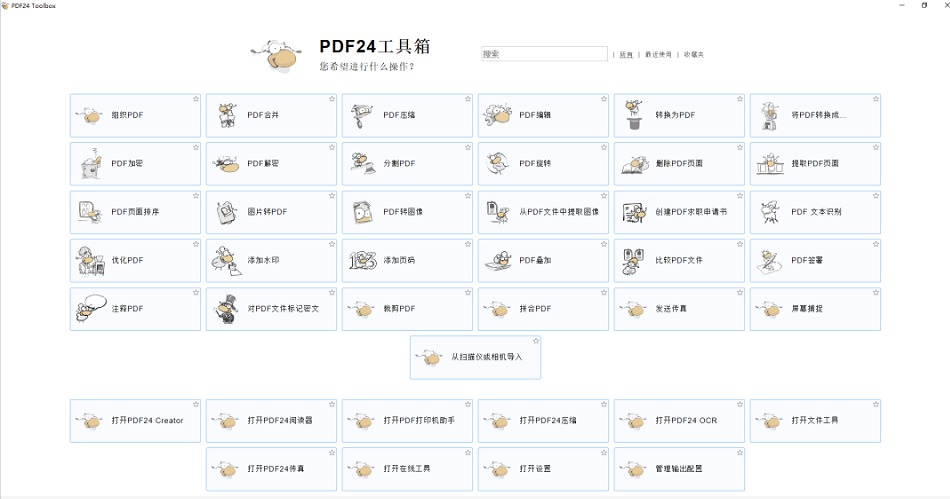This screenshot has width=950, height=499.
Task: Open the 删除PDF页面 tool
Action: (679, 164)
